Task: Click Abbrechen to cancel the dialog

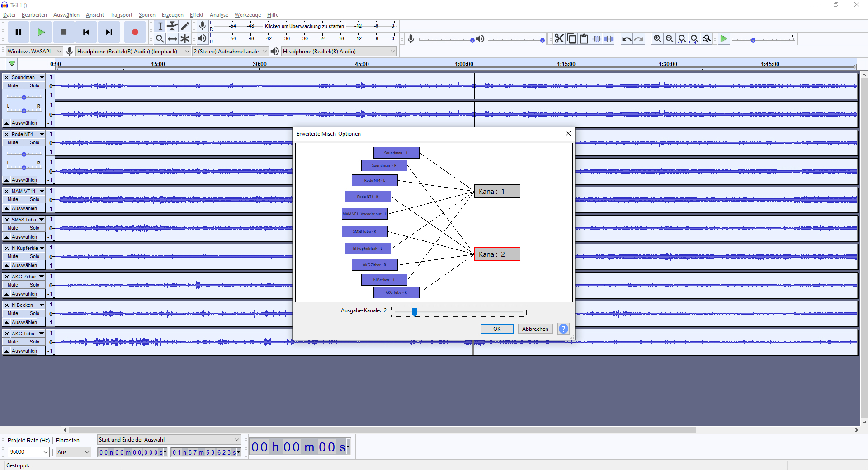Action: [535, 329]
